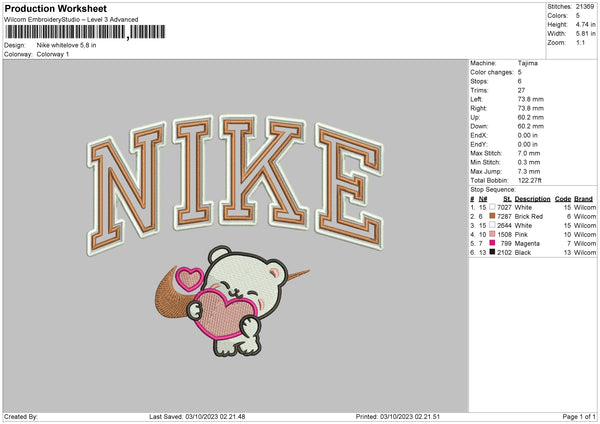The height and width of the screenshot is (424, 600).
Task: Click the Brand column header
Action: (x=583, y=199)
